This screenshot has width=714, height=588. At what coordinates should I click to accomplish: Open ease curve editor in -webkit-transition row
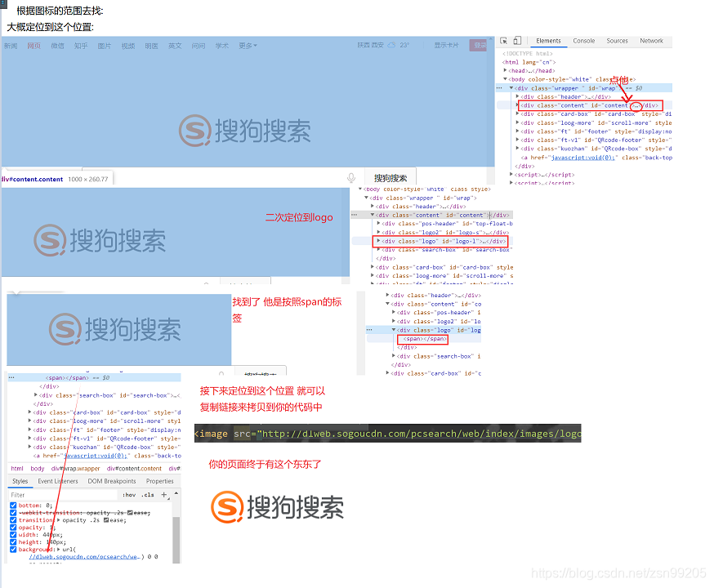[130, 513]
